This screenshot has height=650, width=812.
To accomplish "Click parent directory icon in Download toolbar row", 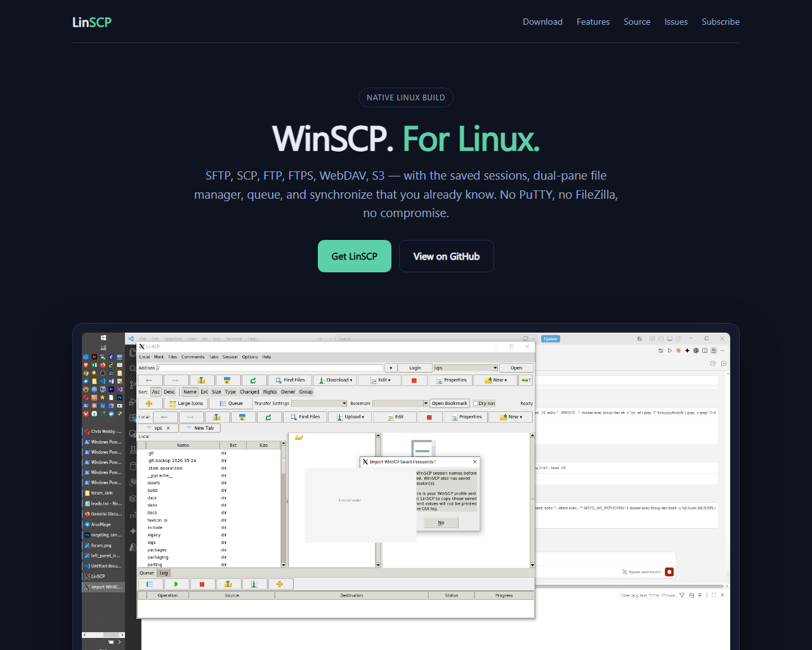I will click(201, 380).
